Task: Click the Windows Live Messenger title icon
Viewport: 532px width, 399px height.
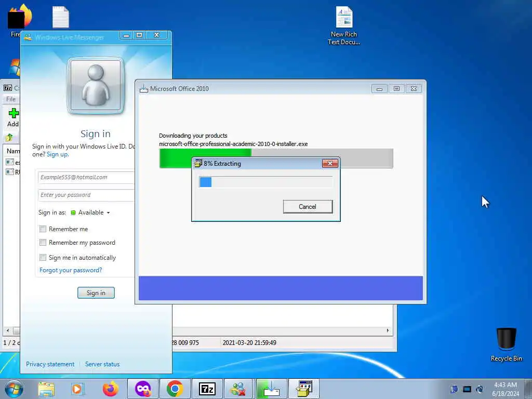Action: [28, 37]
